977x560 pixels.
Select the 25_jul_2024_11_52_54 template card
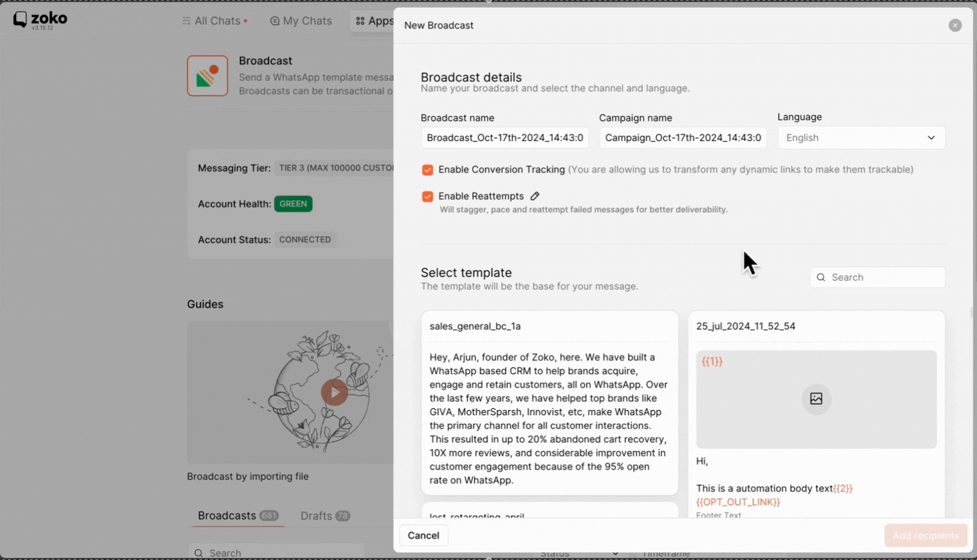[817, 414]
